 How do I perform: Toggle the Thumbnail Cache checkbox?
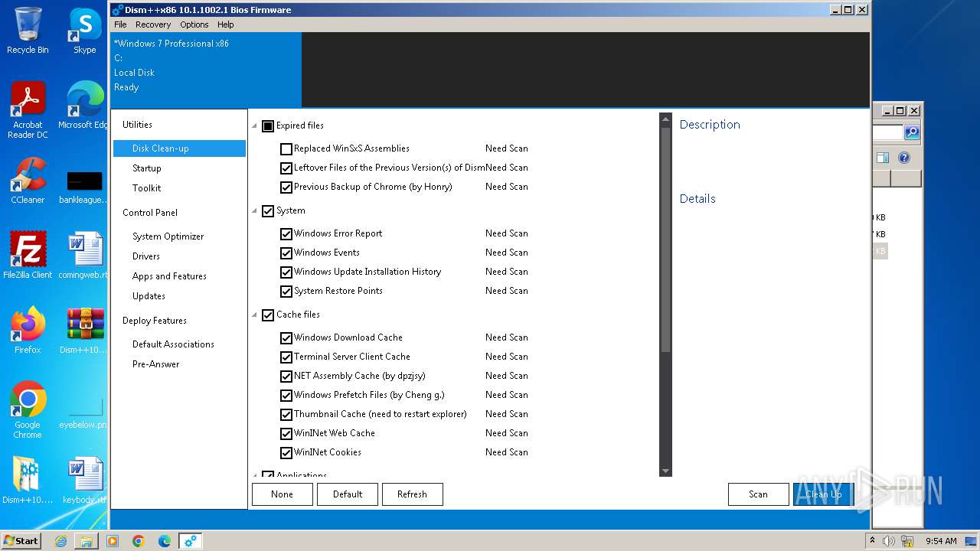click(286, 415)
